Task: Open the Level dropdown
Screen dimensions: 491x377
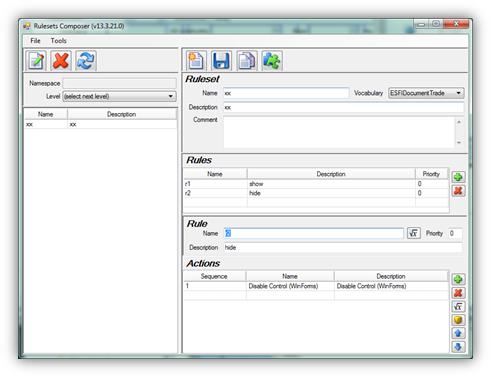Action: 119,97
